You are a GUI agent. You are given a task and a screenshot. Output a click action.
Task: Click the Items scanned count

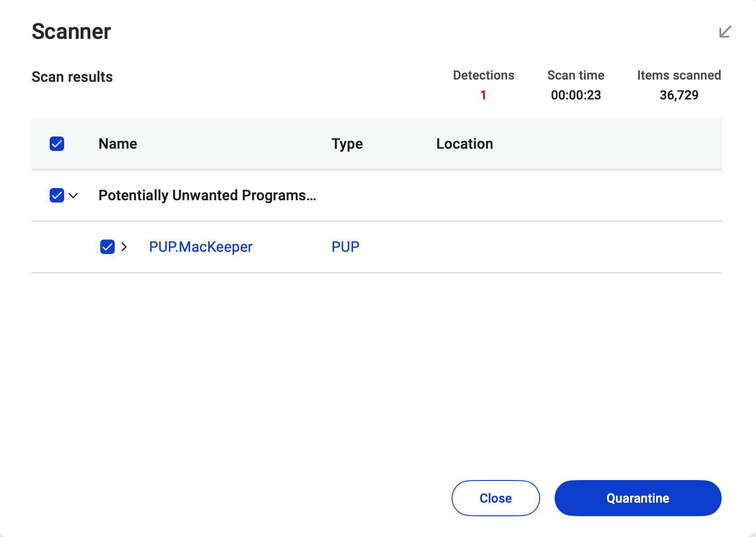click(x=679, y=95)
